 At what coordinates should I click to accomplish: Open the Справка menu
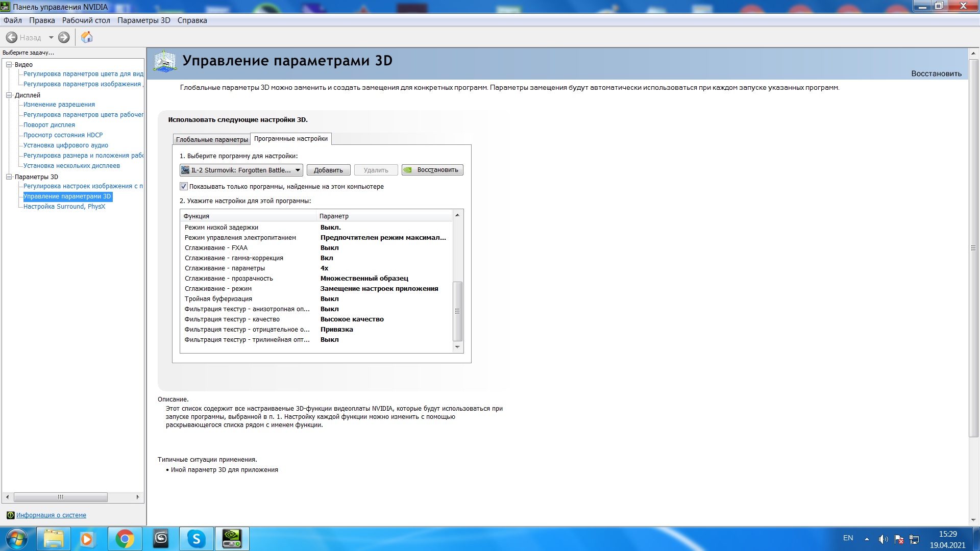pos(192,20)
